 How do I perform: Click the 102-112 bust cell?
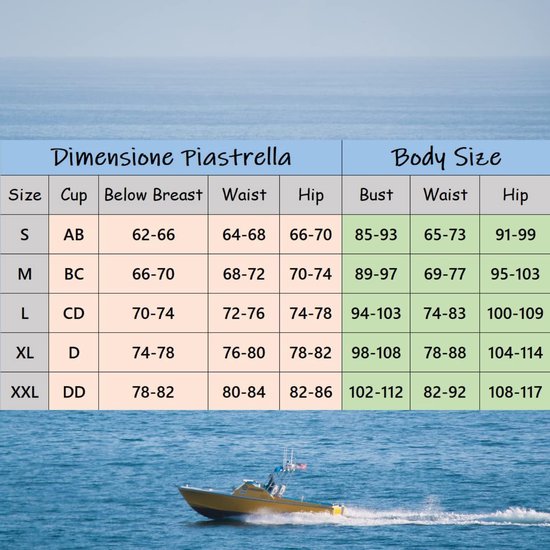click(376, 392)
